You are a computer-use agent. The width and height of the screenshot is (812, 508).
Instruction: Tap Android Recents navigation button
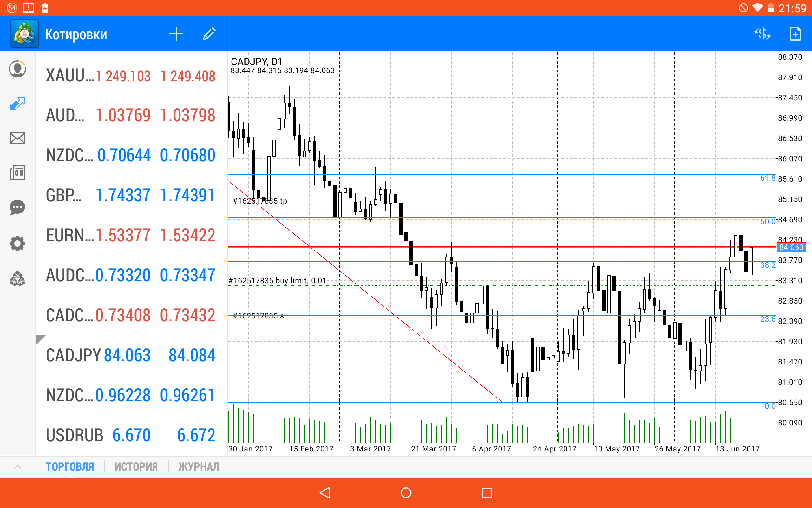tap(487, 493)
